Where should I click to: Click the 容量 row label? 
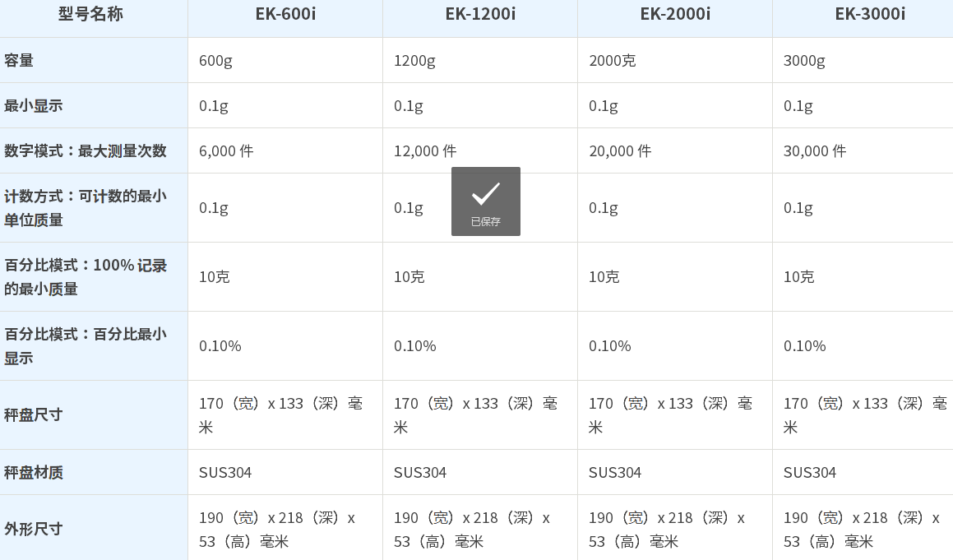[19, 60]
